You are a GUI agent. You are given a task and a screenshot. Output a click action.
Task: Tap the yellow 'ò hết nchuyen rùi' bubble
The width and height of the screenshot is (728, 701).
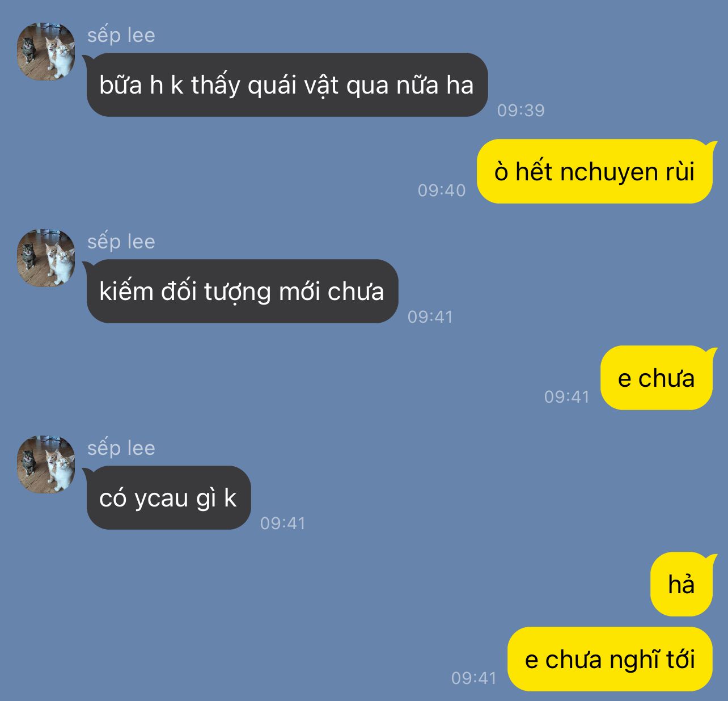595,171
